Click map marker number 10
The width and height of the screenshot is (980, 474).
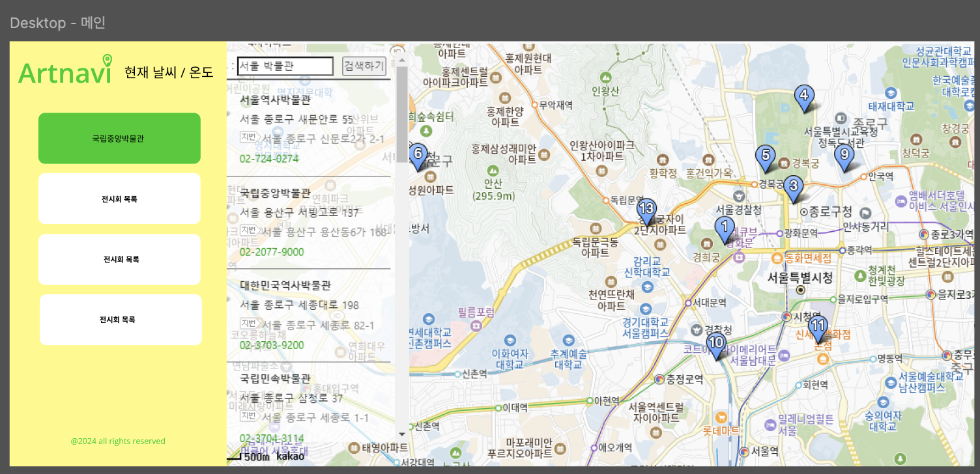pyautogui.click(x=716, y=346)
